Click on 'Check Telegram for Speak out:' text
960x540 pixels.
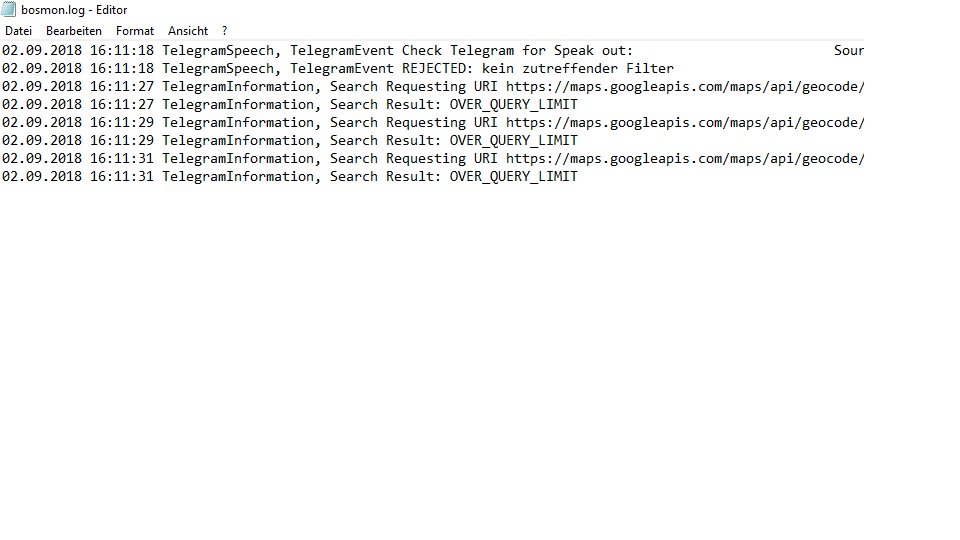(517, 51)
